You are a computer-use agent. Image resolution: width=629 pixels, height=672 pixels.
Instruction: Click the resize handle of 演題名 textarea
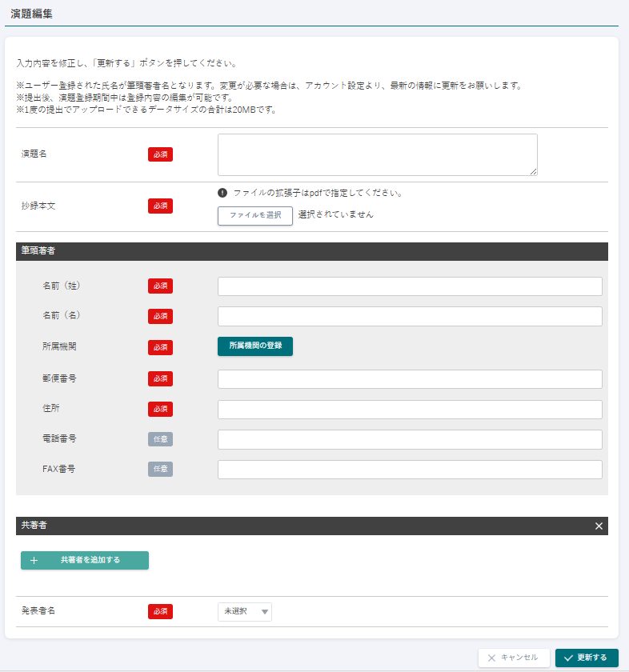[x=533, y=170]
